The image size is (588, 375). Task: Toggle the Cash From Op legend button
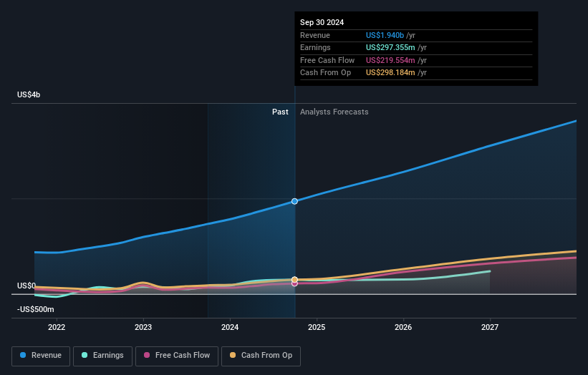click(261, 356)
